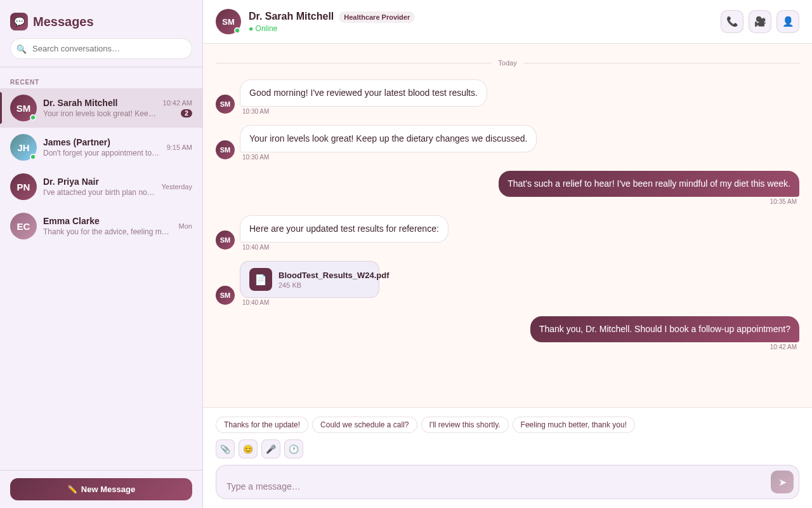Send the 'Thanks for the update!' quick reply

click(261, 425)
